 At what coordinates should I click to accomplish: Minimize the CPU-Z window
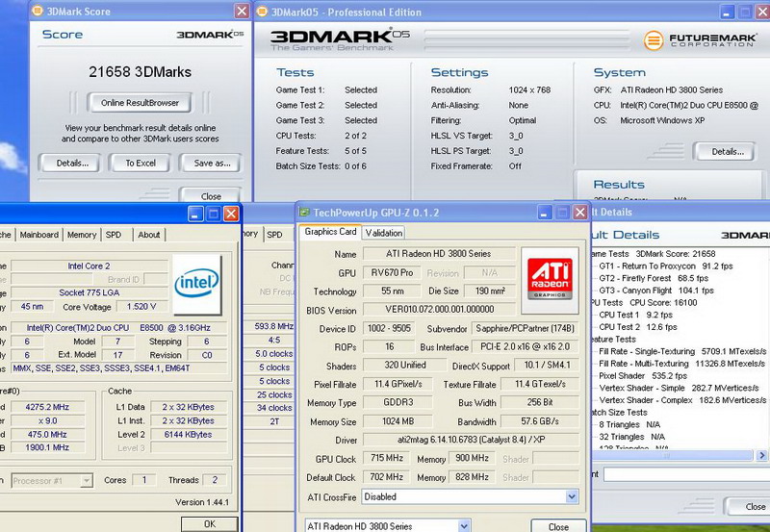pyautogui.click(x=195, y=214)
